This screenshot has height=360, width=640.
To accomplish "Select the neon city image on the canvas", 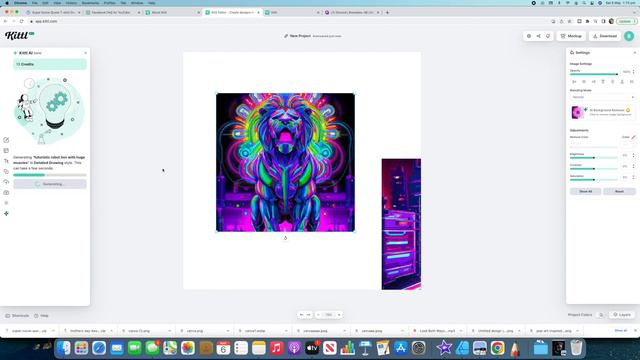I will [401, 224].
